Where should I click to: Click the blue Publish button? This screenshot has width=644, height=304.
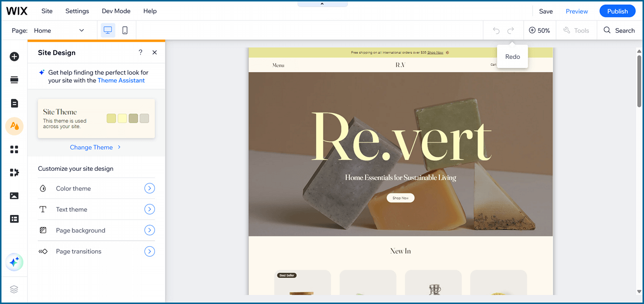[617, 11]
